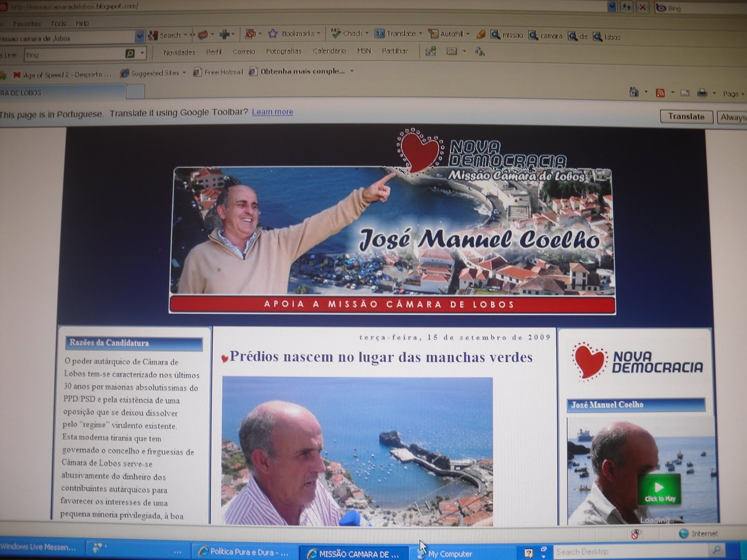This screenshot has height=560, width=747.
Task: Open the Help menu
Action: coord(82,23)
